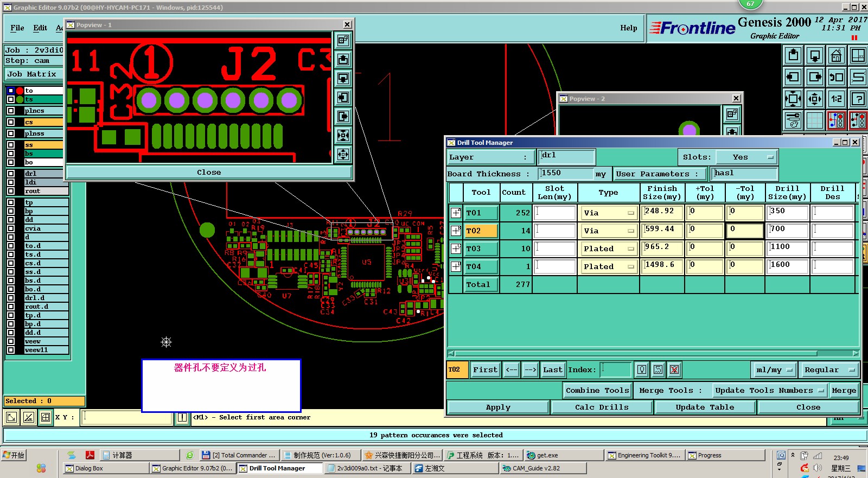Open the Slots Yes dropdown
This screenshot has height=478, width=868.
(x=746, y=157)
